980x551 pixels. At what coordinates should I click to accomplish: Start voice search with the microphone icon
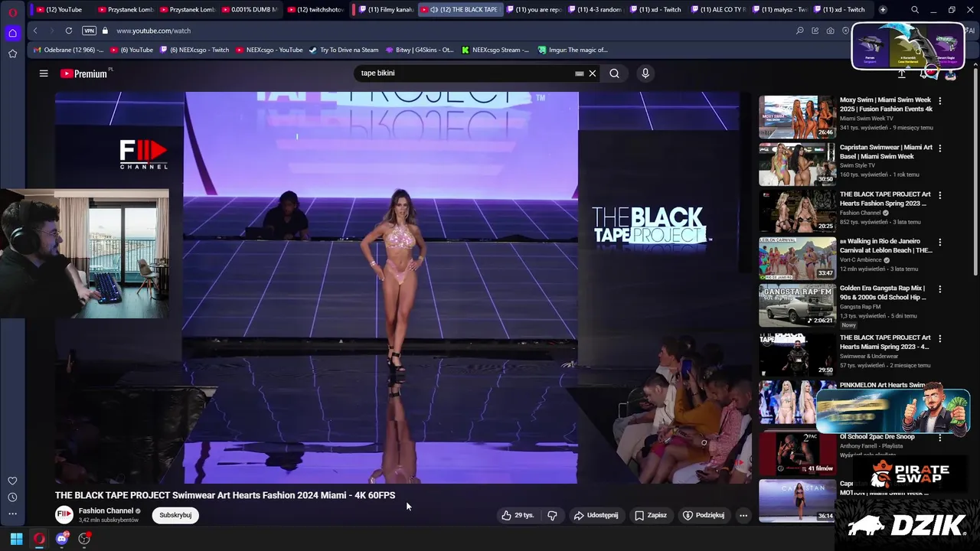[645, 73]
